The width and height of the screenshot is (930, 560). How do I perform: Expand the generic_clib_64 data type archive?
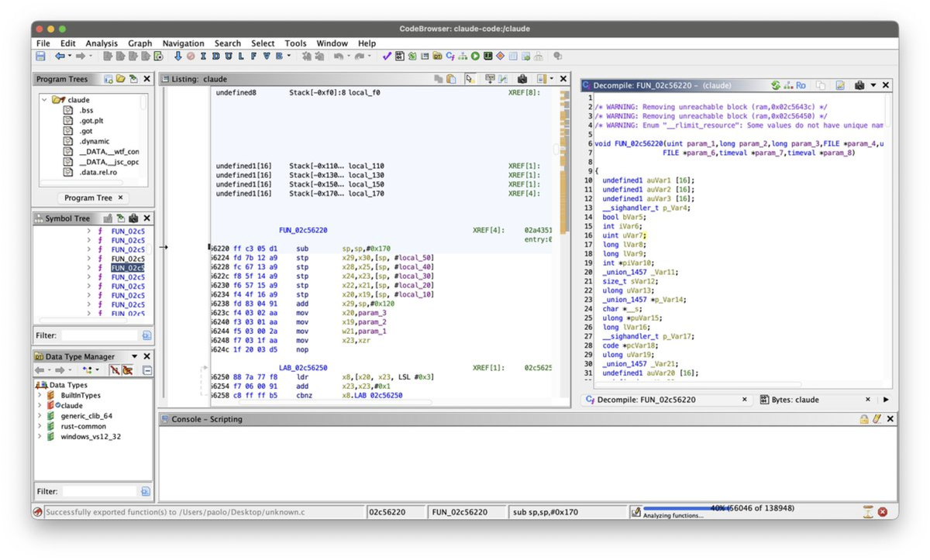point(40,416)
